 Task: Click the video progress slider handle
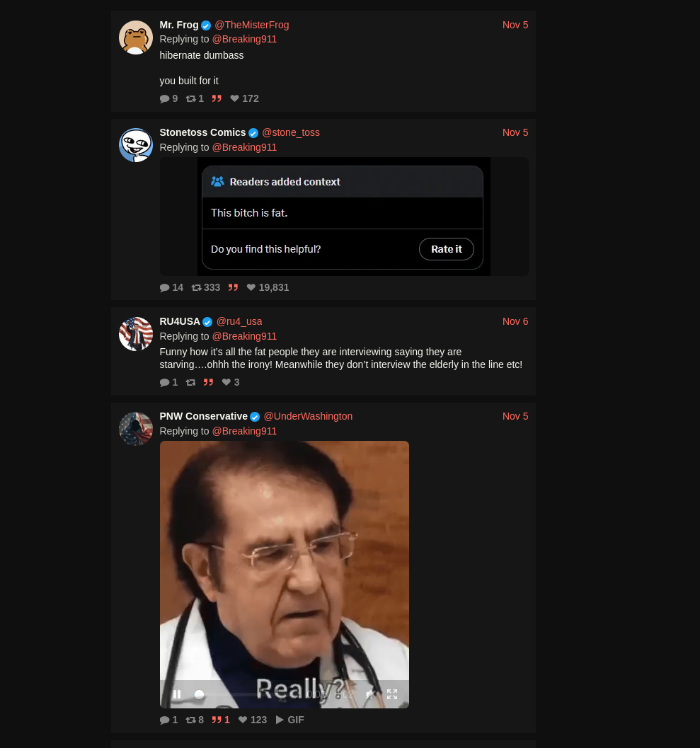(x=200, y=695)
